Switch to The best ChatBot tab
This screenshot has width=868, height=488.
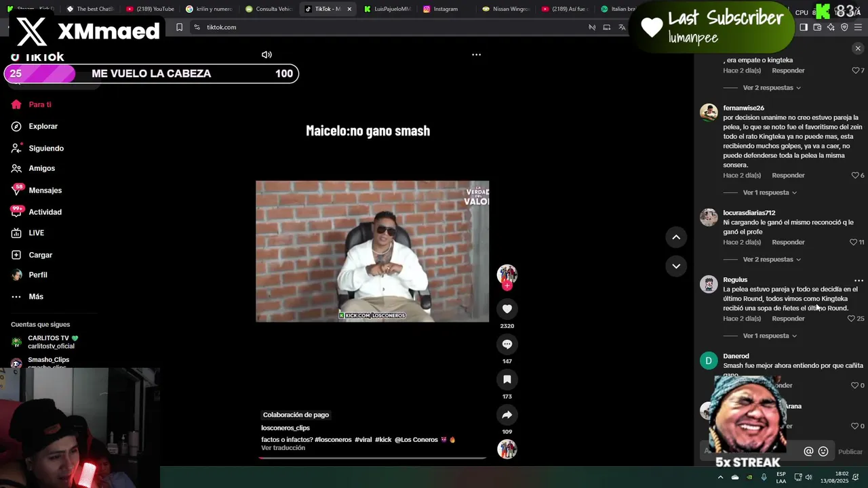pyautogui.click(x=90, y=9)
